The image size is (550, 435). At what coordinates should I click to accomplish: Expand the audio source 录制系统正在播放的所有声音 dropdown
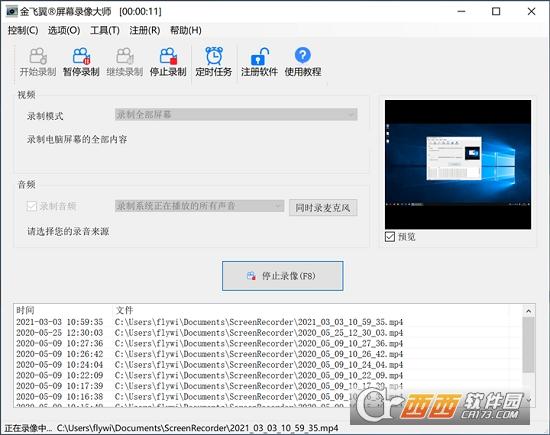pos(199,206)
